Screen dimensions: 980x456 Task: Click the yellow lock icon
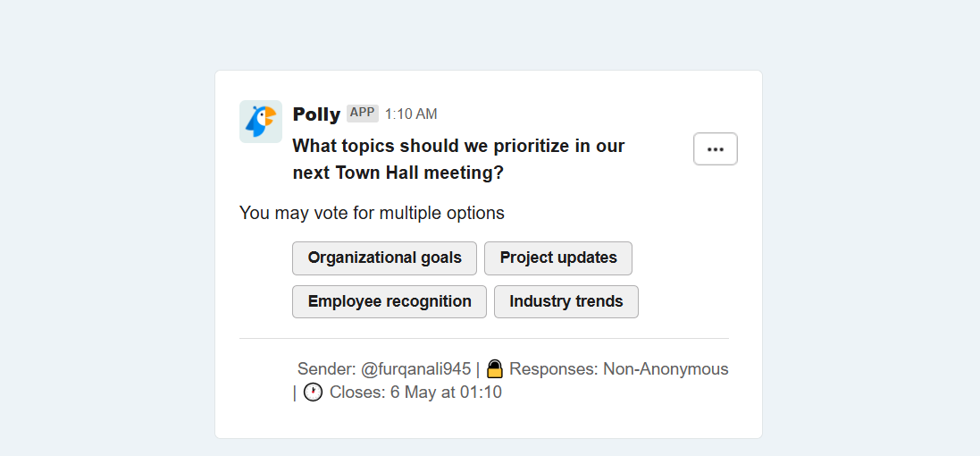click(x=495, y=369)
